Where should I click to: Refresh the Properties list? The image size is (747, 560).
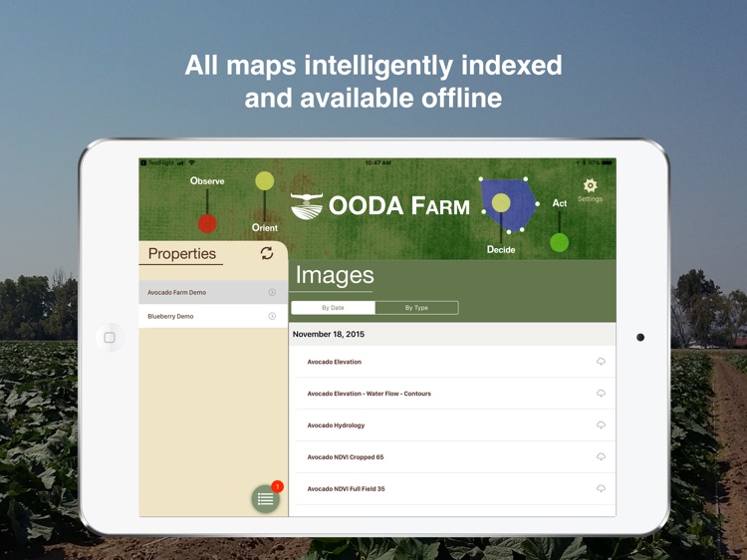click(x=267, y=253)
